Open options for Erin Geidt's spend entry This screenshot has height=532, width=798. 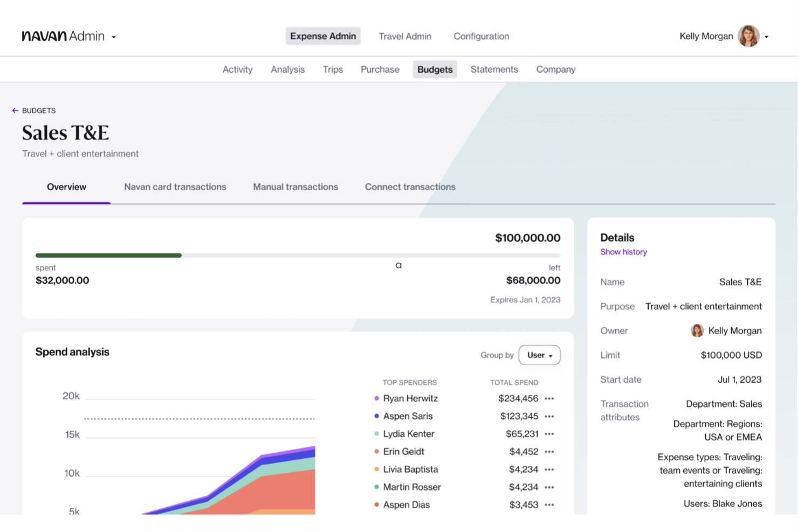pyautogui.click(x=549, y=451)
